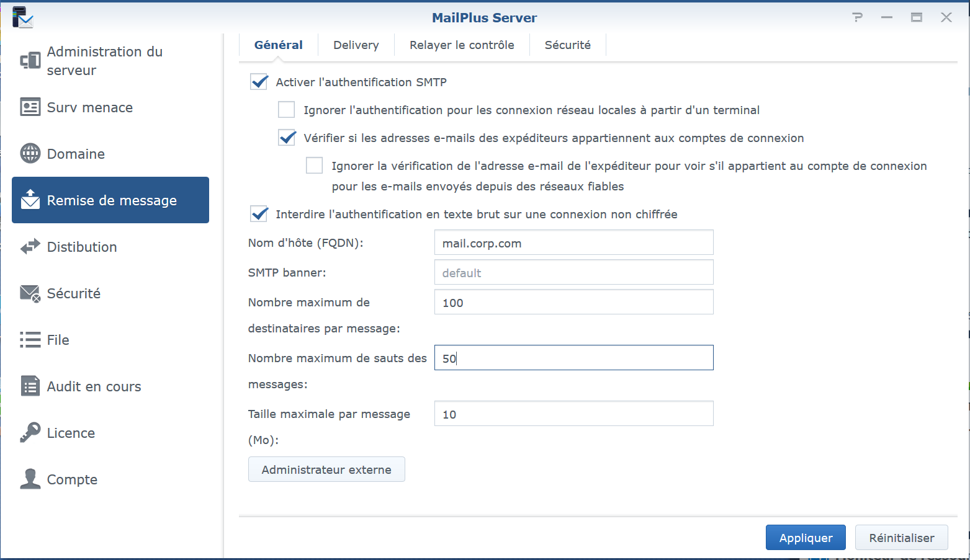Disable Activer l'authentification SMTP checkbox
The height and width of the screenshot is (560, 970).
tap(259, 82)
